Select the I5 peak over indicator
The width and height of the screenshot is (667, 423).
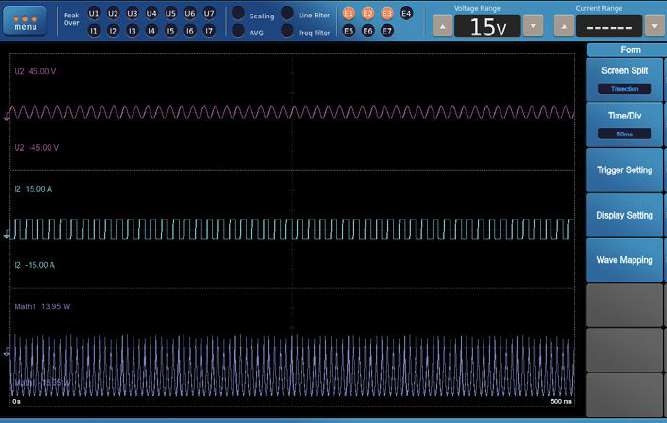tap(171, 31)
